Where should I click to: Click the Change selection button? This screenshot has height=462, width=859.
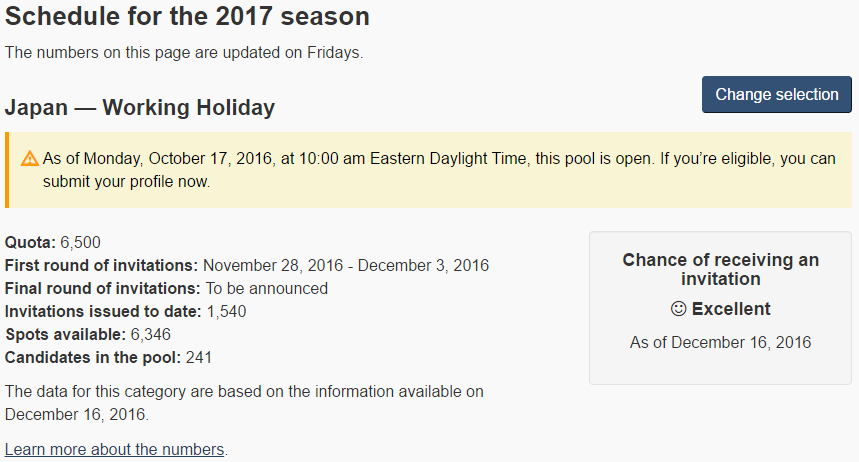tap(776, 95)
